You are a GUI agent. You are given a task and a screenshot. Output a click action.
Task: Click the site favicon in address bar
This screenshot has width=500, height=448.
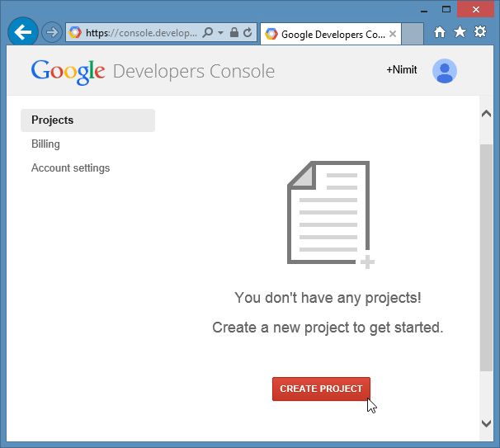pos(75,32)
